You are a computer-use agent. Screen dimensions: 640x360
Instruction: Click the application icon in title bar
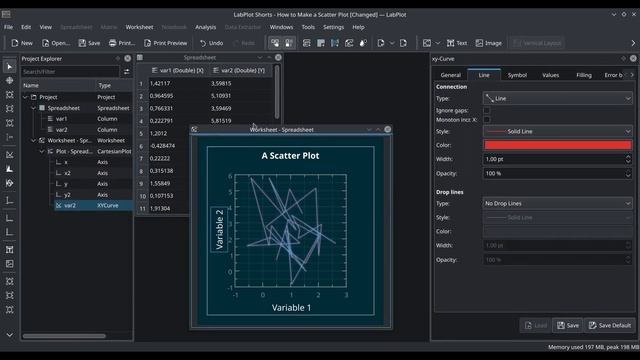[x=6, y=14]
